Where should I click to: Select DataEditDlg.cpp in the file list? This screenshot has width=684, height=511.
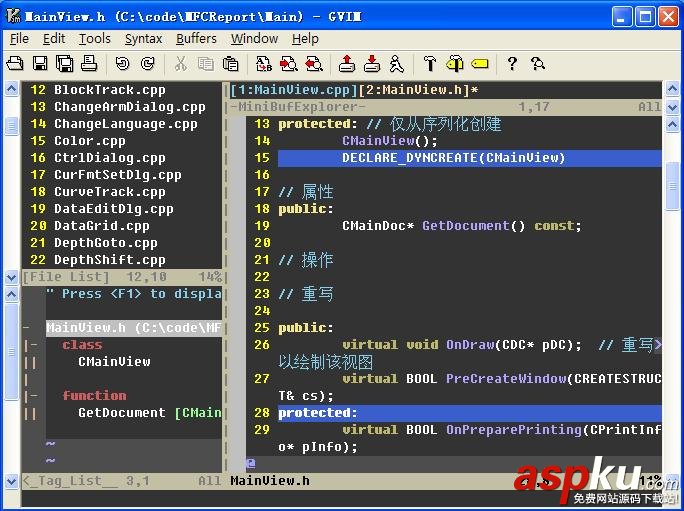(x=113, y=209)
